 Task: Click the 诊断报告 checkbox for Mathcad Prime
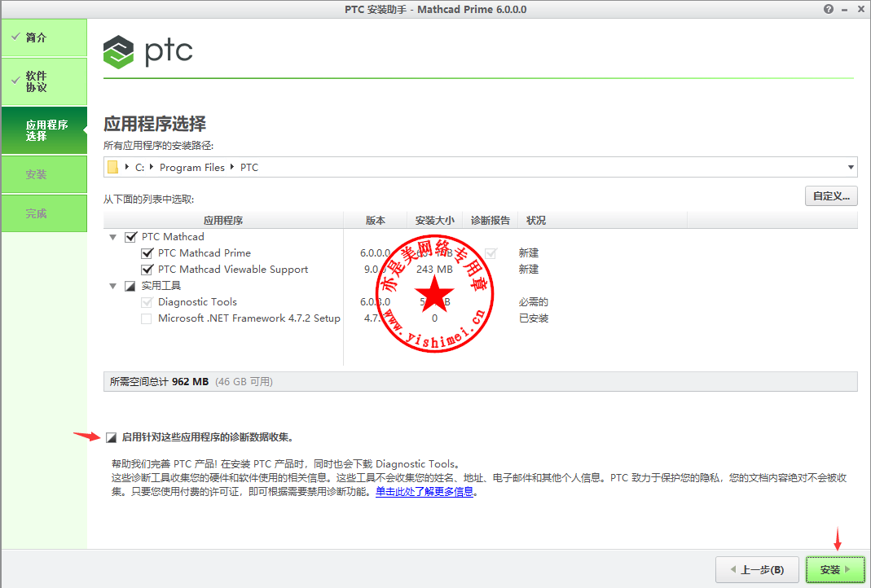490,253
